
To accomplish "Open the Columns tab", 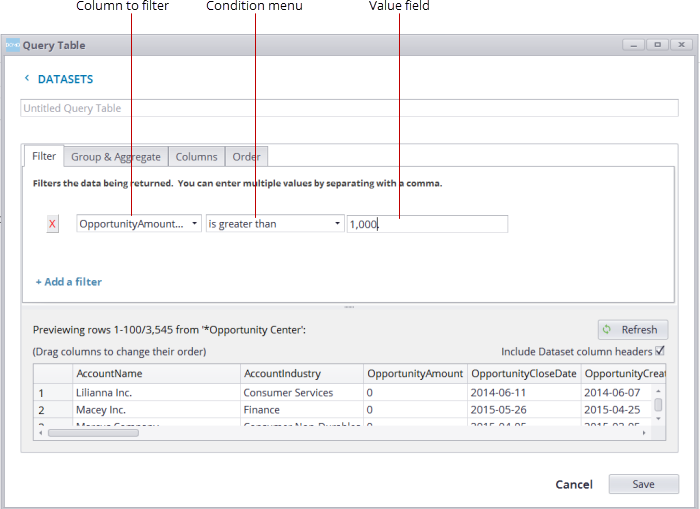I will [196, 157].
